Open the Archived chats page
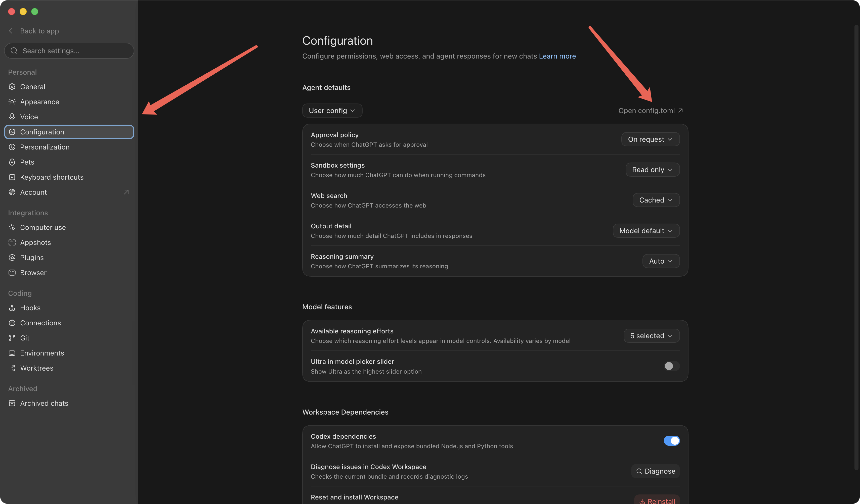The height and width of the screenshot is (504, 860). pos(69,403)
